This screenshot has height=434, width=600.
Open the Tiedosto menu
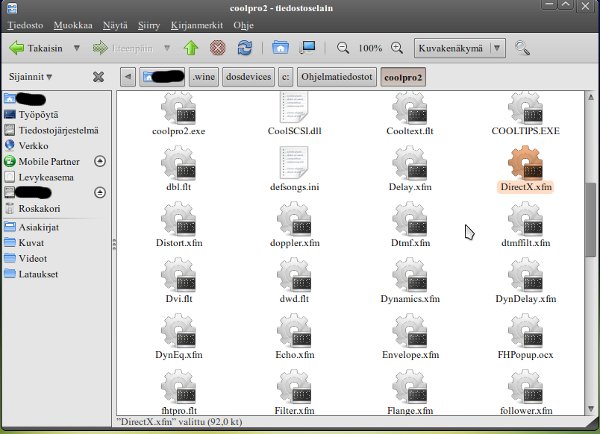click(x=25, y=25)
